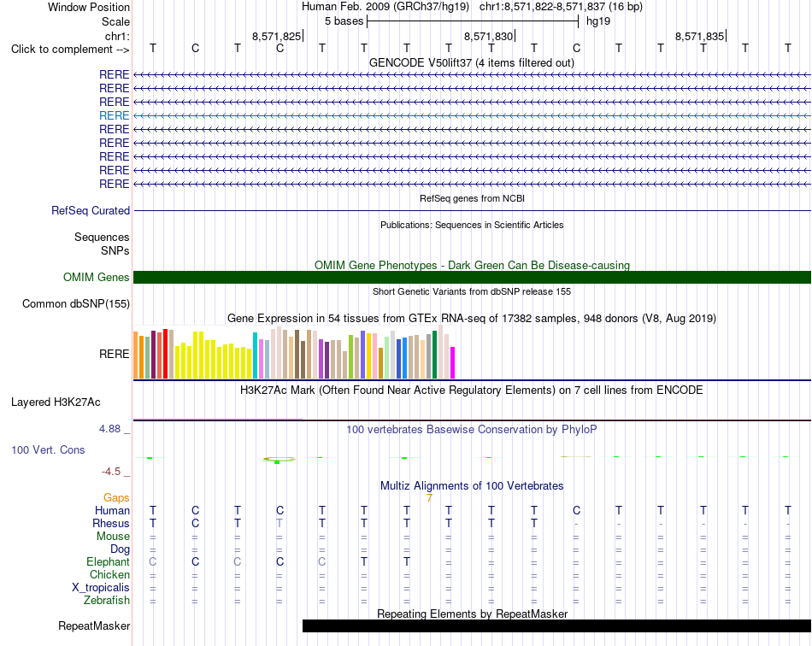Click the PhyloP 4.88 upper limit value

coord(109,429)
